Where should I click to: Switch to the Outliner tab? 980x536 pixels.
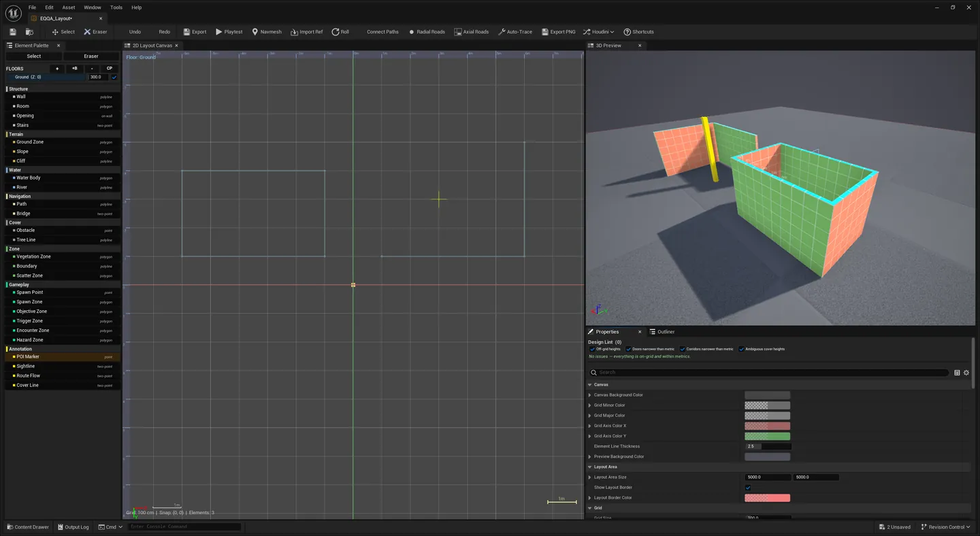coord(662,332)
